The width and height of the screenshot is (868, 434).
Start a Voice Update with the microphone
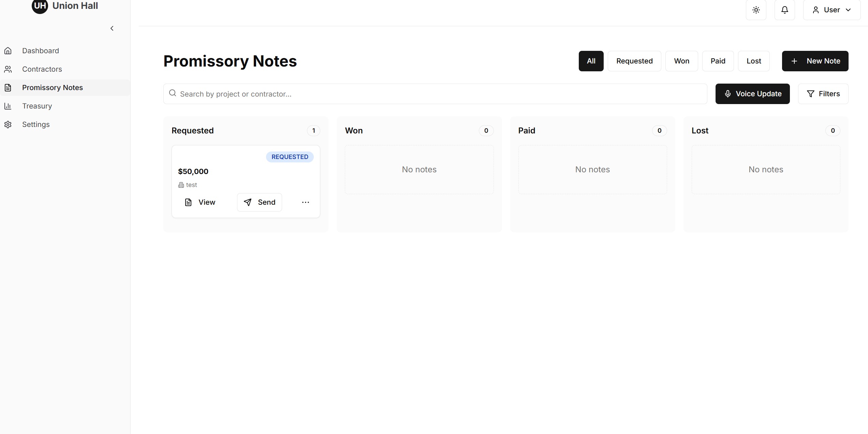click(752, 94)
